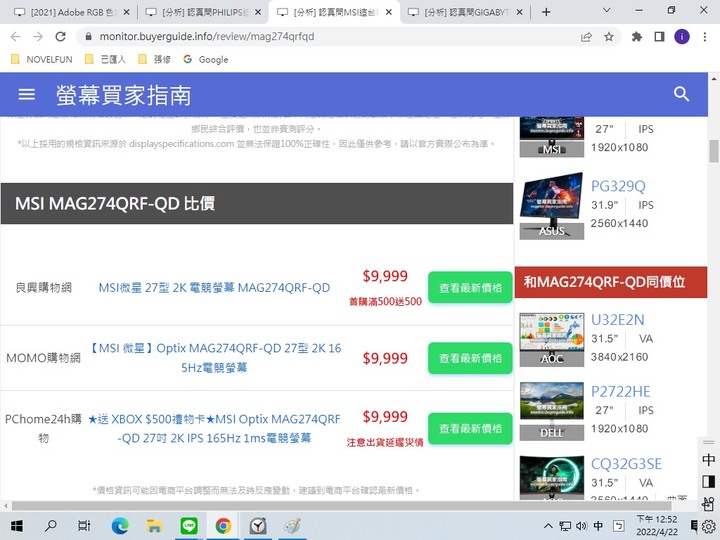Click the ASUS PG329Q monitor thumbnail
The width and height of the screenshot is (720, 540).
[x=551, y=206]
